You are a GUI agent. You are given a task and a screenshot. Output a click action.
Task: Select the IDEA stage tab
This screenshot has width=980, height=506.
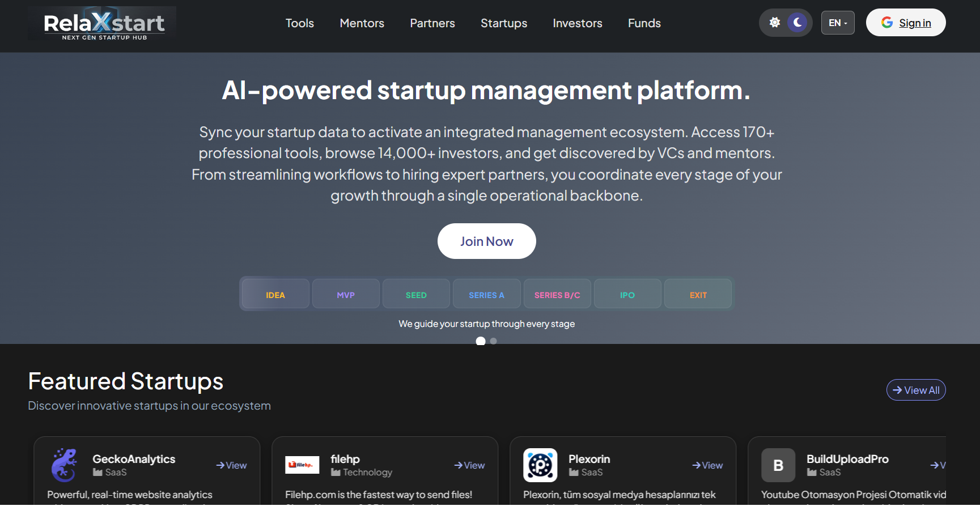pos(275,295)
